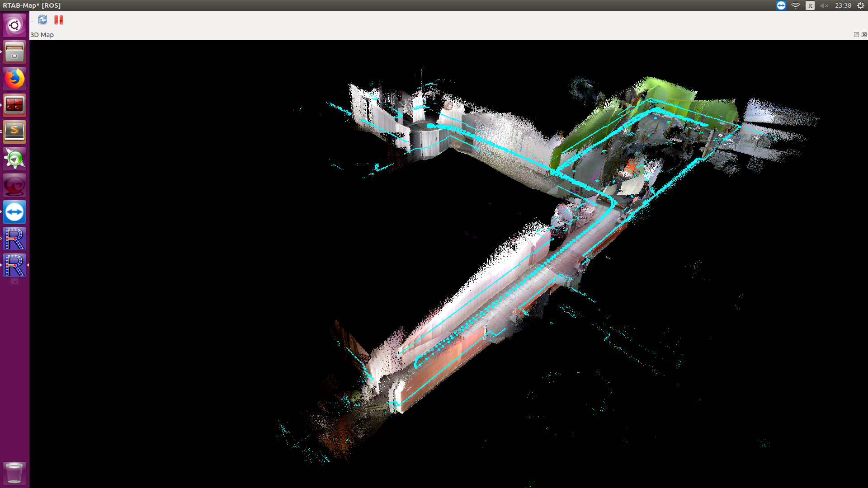The width and height of the screenshot is (868, 488).
Task: Open the TeamViewer tray indicator menu
Action: click(x=781, y=5)
